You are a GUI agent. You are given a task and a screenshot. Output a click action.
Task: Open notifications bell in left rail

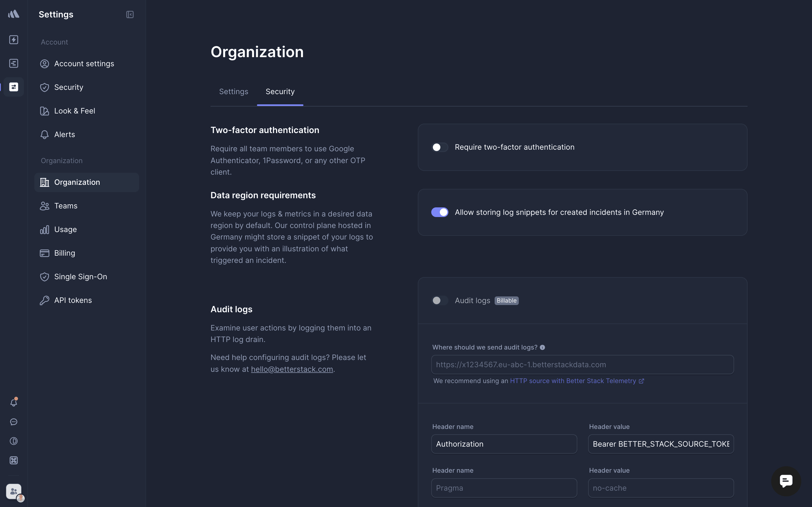pyautogui.click(x=13, y=402)
